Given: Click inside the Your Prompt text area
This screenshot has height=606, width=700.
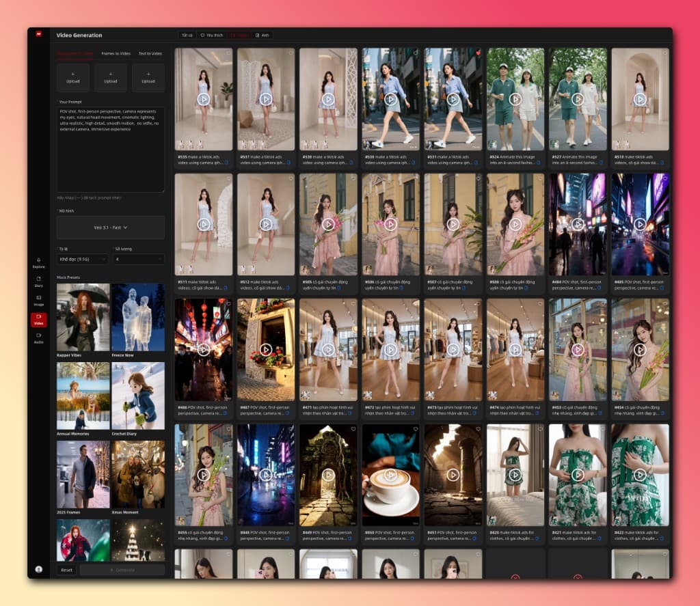Looking at the screenshot, I should click(x=111, y=150).
